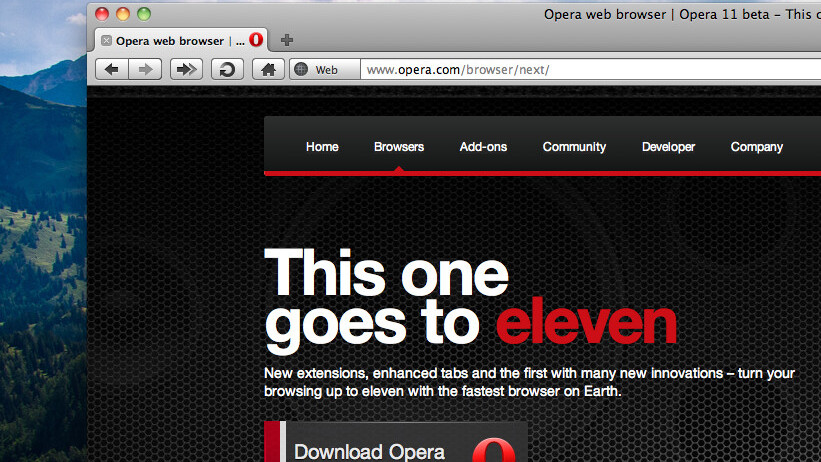Click the Back navigation arrow
The image size is (821, 462).
pos(112,69)
